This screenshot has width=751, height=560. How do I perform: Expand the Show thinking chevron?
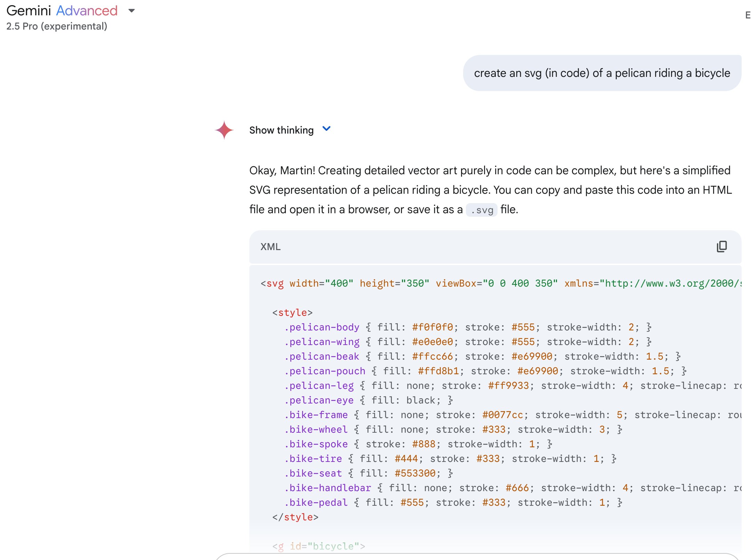click(326, 129)
